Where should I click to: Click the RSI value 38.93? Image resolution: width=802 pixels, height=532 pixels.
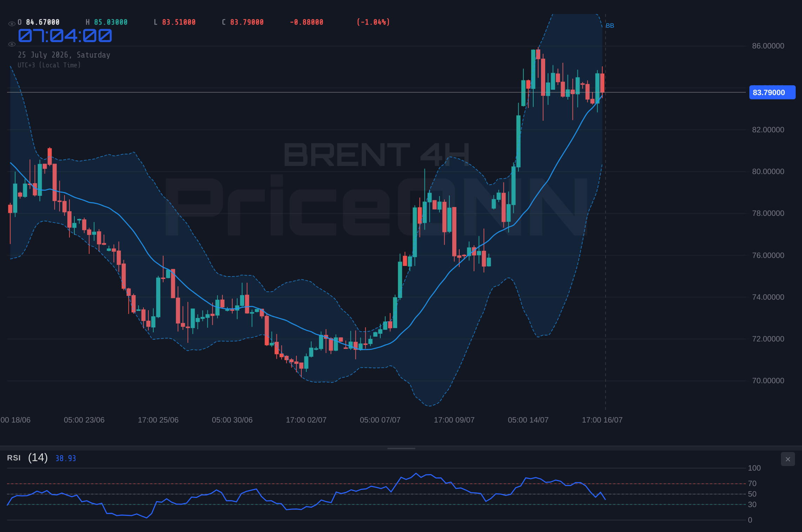pos(66,458)
